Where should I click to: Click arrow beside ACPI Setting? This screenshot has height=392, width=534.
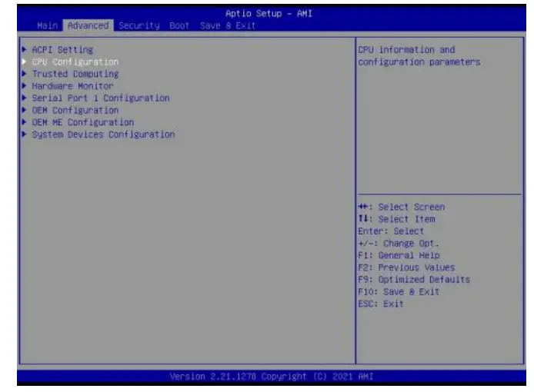(x=24, y=49)
